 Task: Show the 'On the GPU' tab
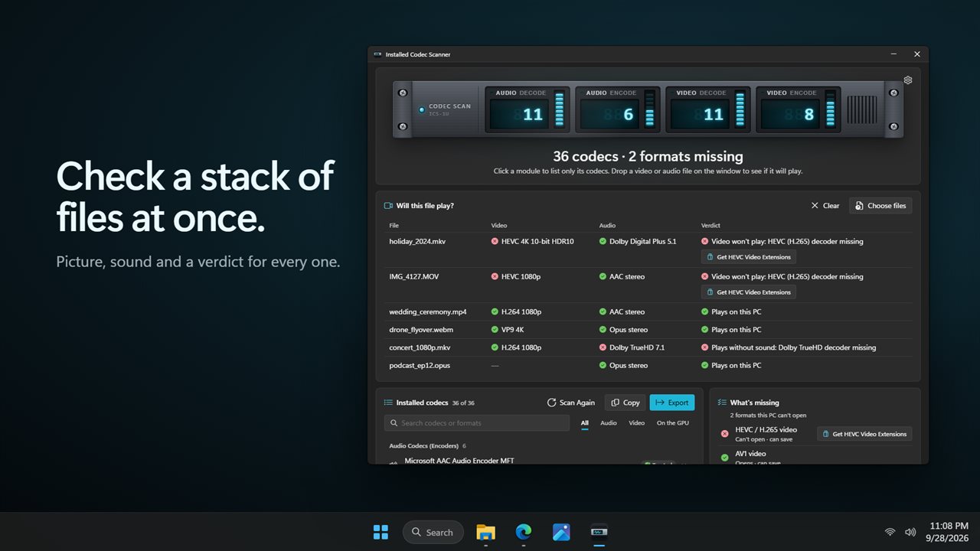[673, 423]
